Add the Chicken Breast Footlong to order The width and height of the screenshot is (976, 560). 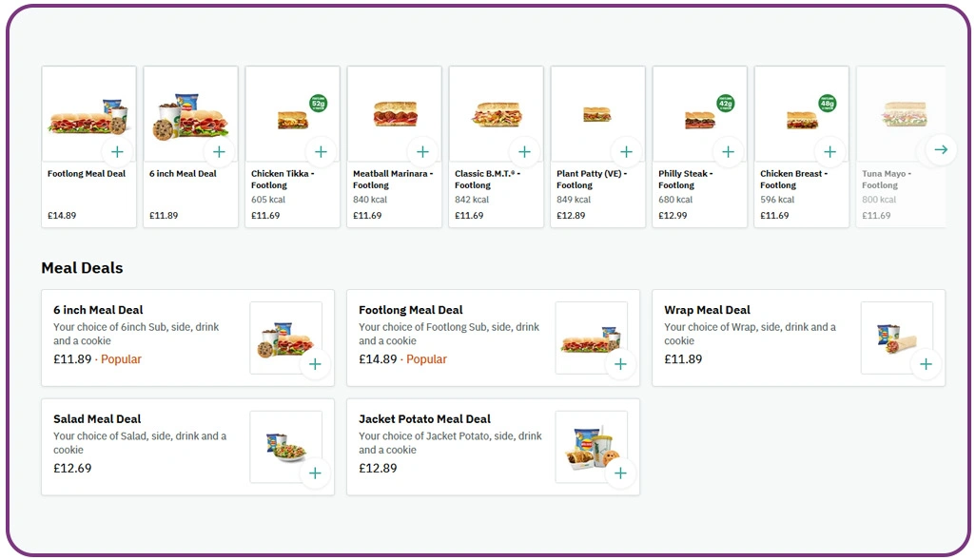click(x=830, y=151)
